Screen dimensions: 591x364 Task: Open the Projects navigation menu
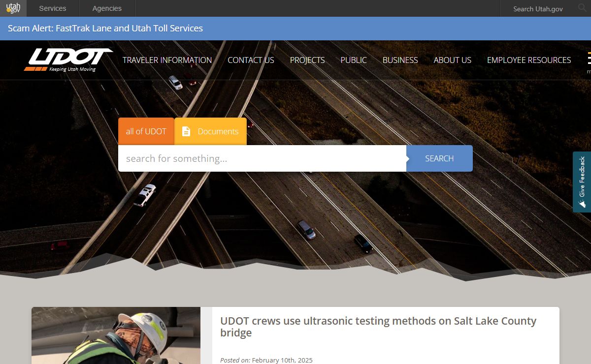307,60
